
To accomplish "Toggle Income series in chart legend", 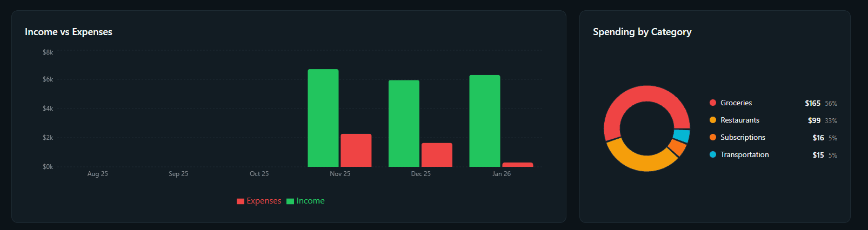I will pyautogui.click(x=305, y=201).
